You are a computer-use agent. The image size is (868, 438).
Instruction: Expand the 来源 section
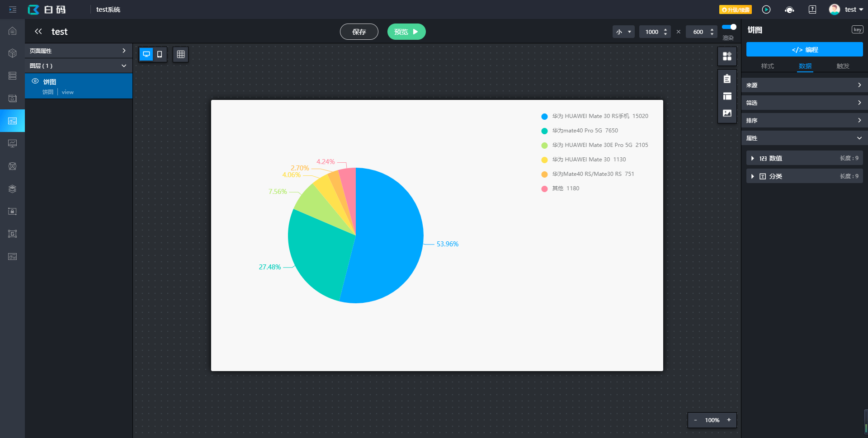804,85
